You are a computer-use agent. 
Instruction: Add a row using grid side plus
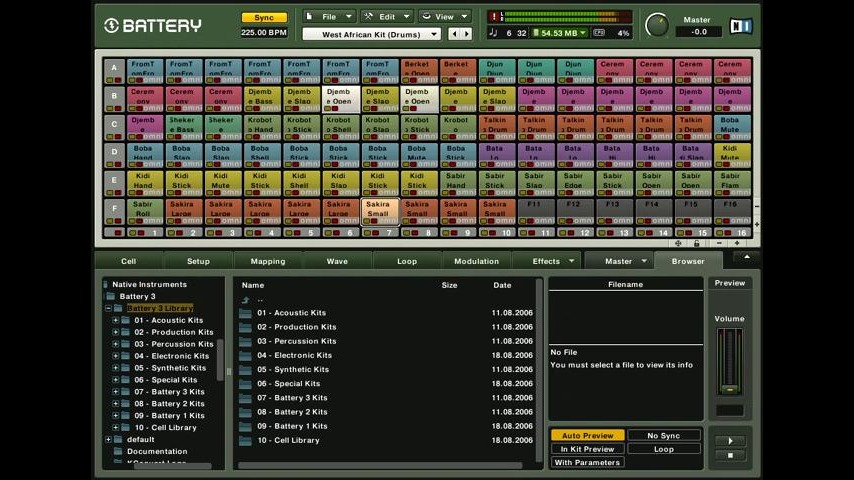click(757, 224)
